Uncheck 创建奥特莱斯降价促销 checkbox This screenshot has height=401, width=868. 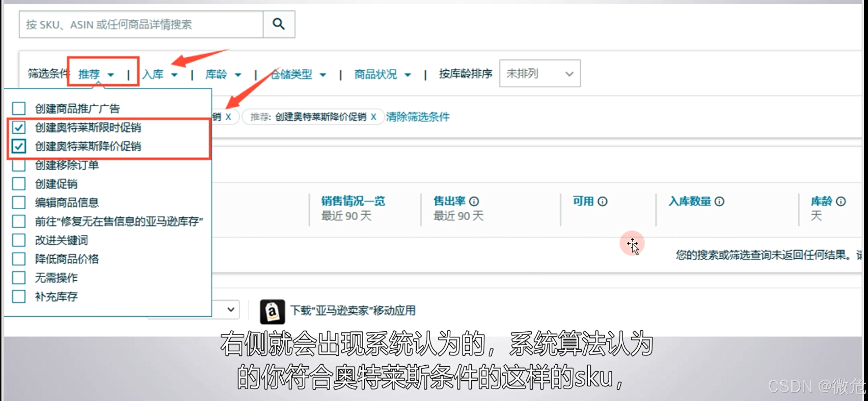(x=19, y=146)
